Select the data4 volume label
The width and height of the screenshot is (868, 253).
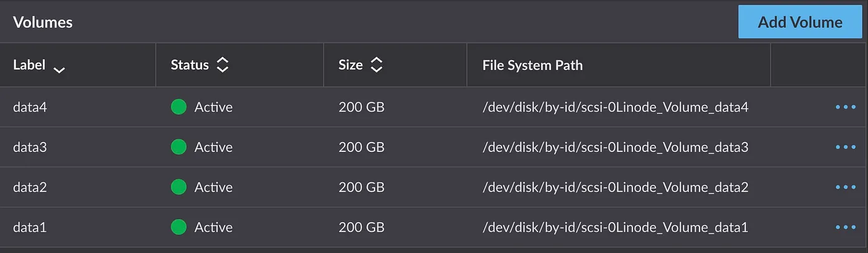pos(30,107)
